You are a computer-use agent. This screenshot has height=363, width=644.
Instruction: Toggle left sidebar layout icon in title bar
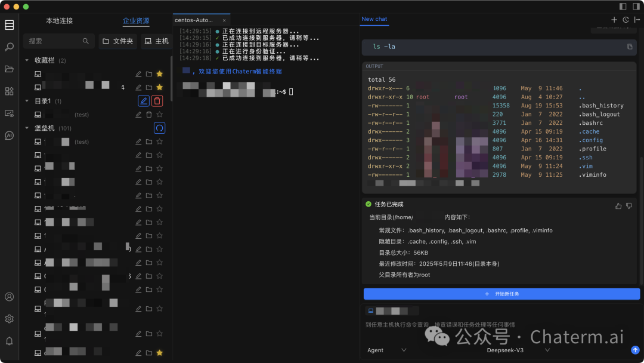point(623,6)
